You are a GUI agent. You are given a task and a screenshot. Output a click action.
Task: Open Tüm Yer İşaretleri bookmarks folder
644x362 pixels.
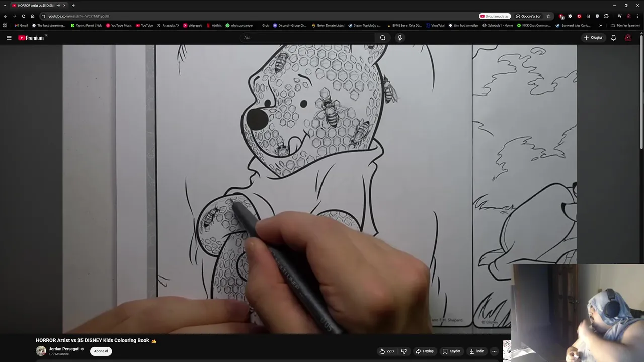[x=625, y=25]
